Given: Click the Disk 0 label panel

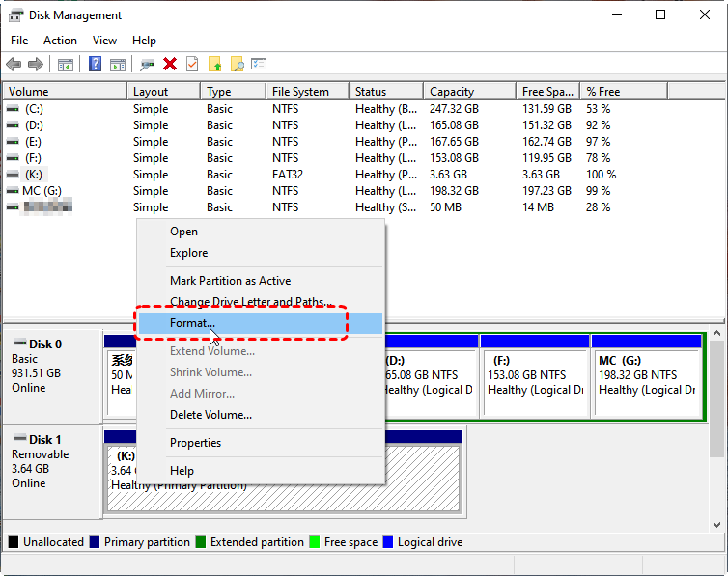Looking at the screenshot, I should click(x=52, y=376).
